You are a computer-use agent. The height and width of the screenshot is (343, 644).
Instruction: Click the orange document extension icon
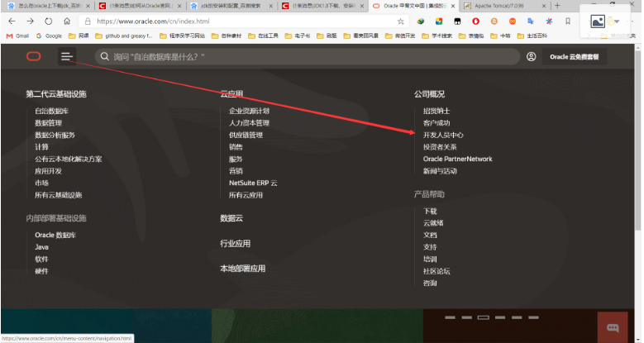coord(494,21)
